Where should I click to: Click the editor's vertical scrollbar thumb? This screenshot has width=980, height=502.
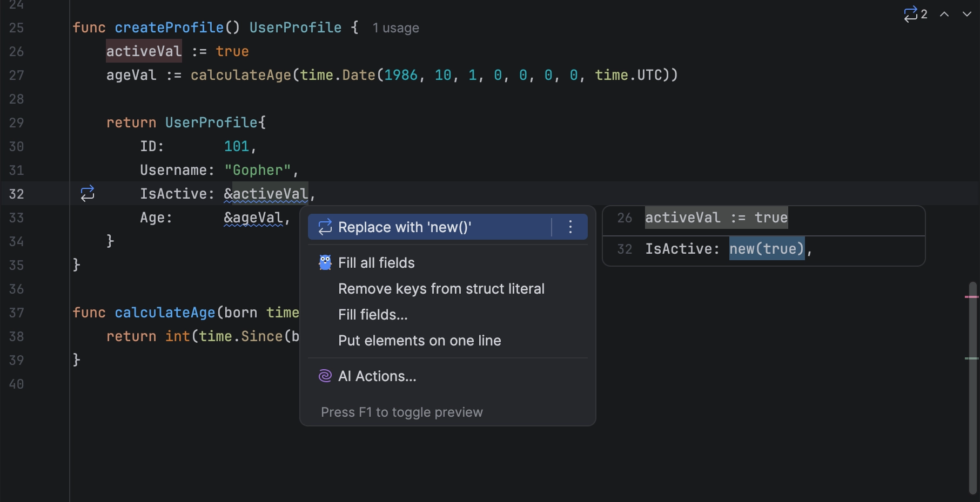point(972,389)
